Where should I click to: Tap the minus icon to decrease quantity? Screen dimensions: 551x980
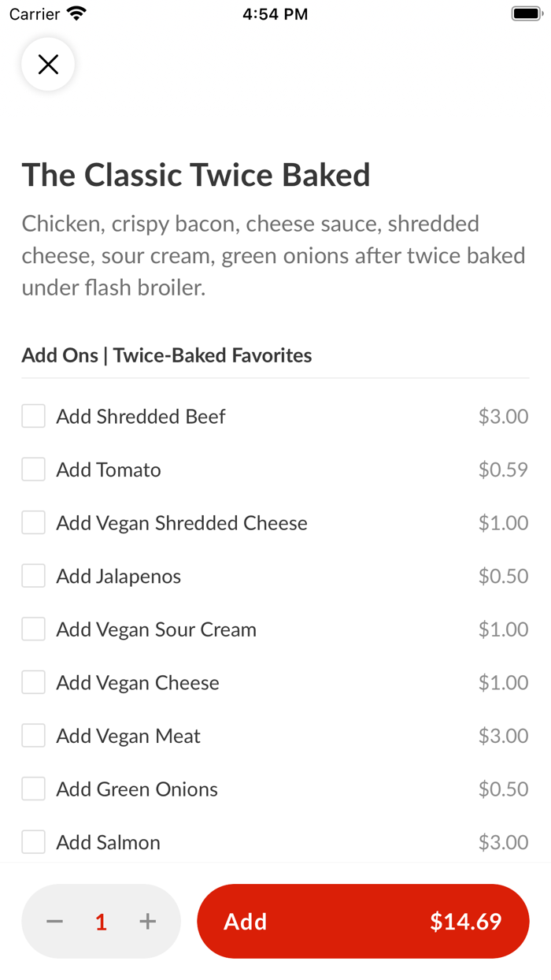54,921
